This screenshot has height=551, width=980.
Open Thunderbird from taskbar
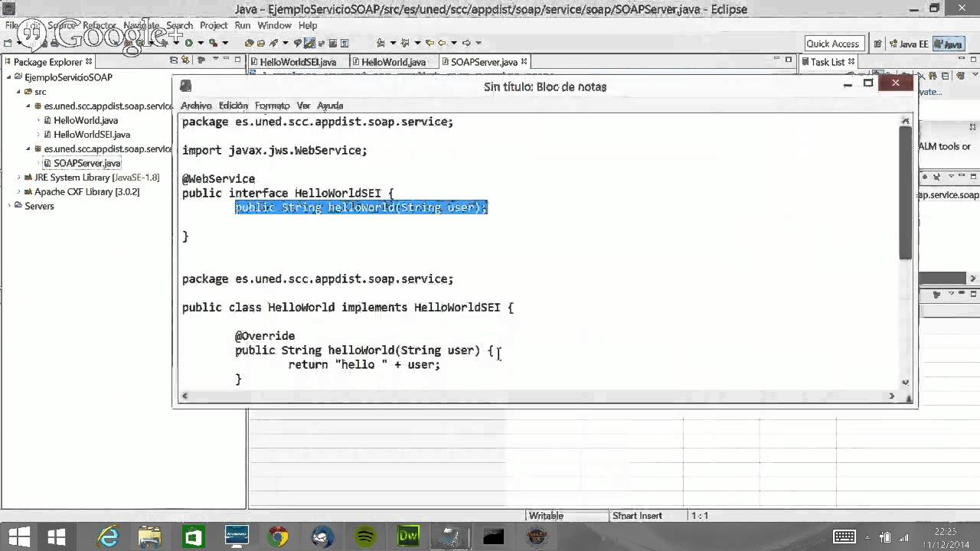(322, 537)
